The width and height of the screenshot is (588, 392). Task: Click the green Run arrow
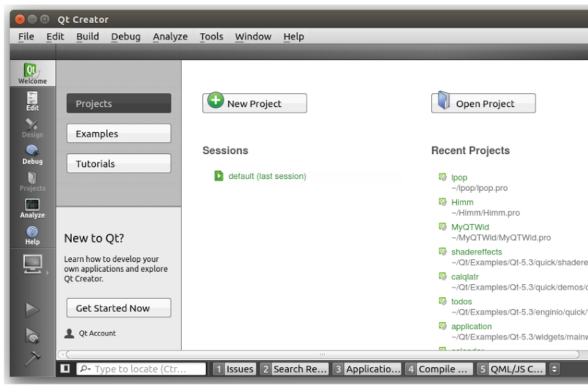[32, 310]
